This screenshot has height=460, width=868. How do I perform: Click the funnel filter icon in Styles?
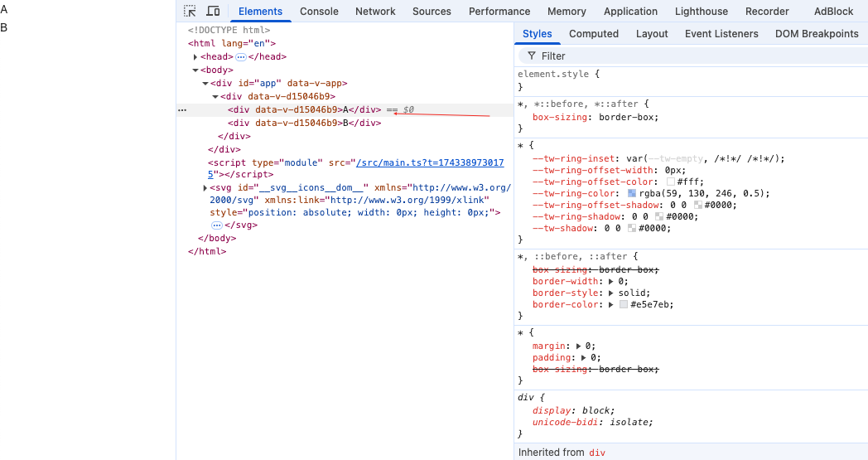(532, 56)
